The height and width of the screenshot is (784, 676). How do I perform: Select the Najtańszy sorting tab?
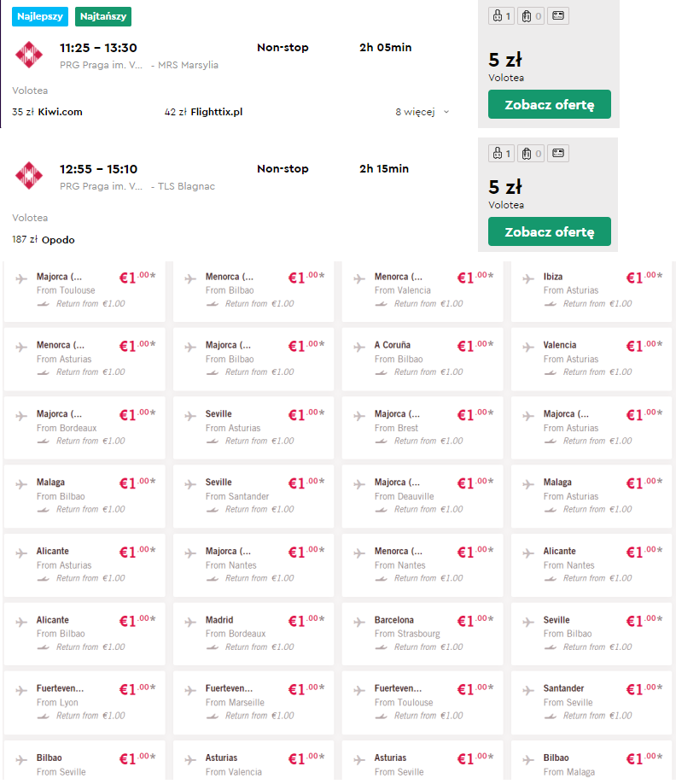(x=103, y=16)
